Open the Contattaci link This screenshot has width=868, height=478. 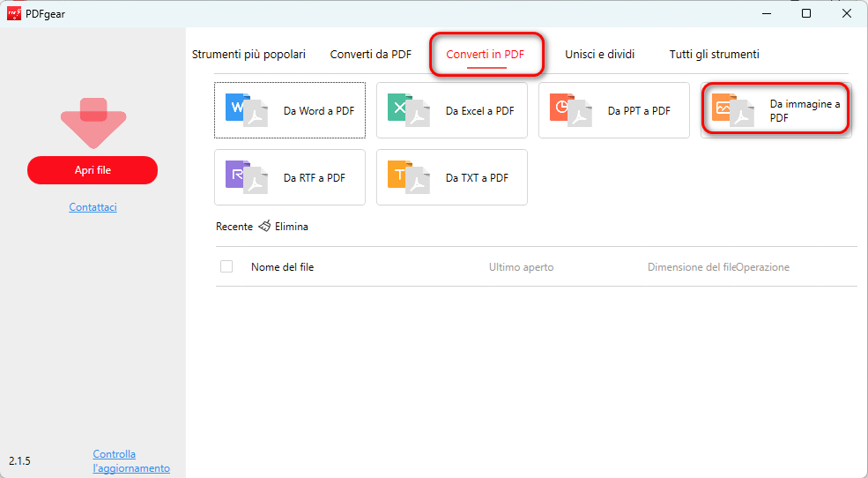93,207
